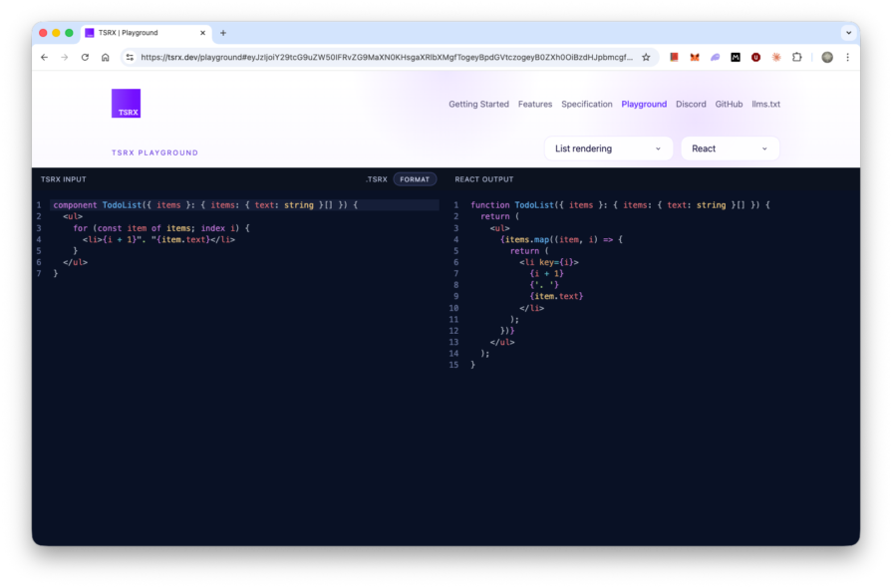Click the macOS green fullscreen button
Viewport: 892px width, 588px height.
tap(69, 33)
